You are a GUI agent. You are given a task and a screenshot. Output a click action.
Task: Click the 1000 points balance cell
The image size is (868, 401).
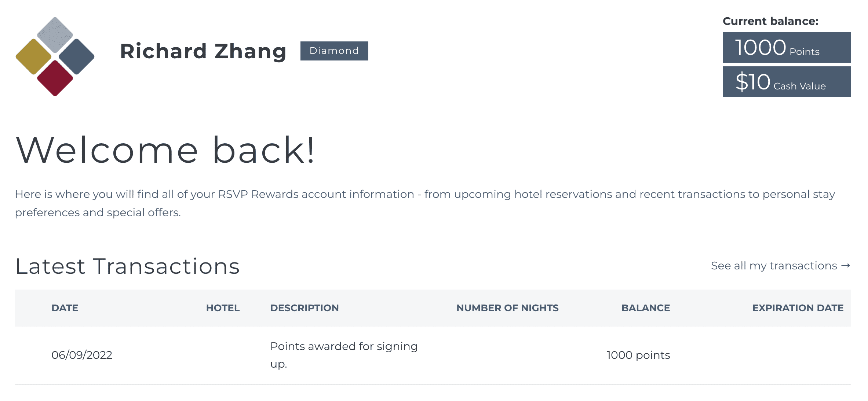pos(638,355)
